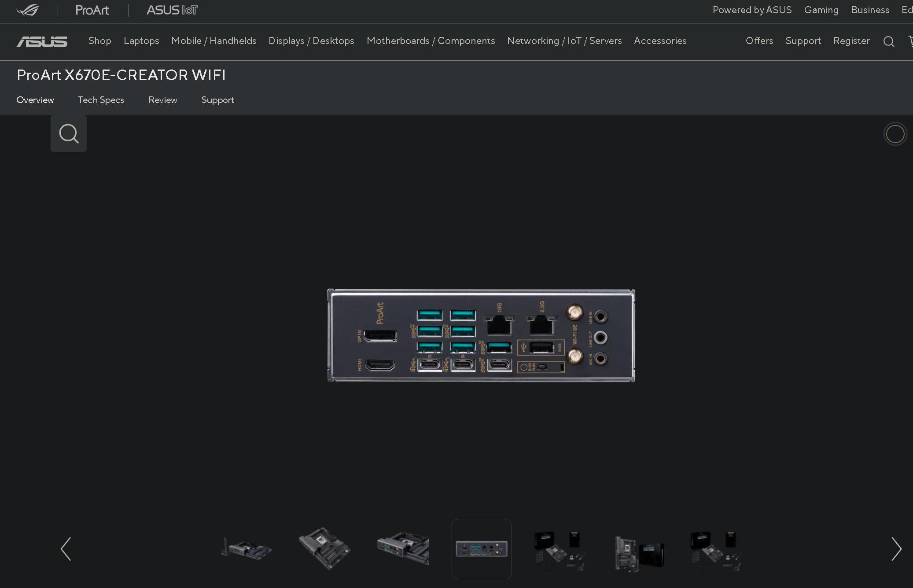Click the Register link
913x588 pixels.
[x=851, y=41]
